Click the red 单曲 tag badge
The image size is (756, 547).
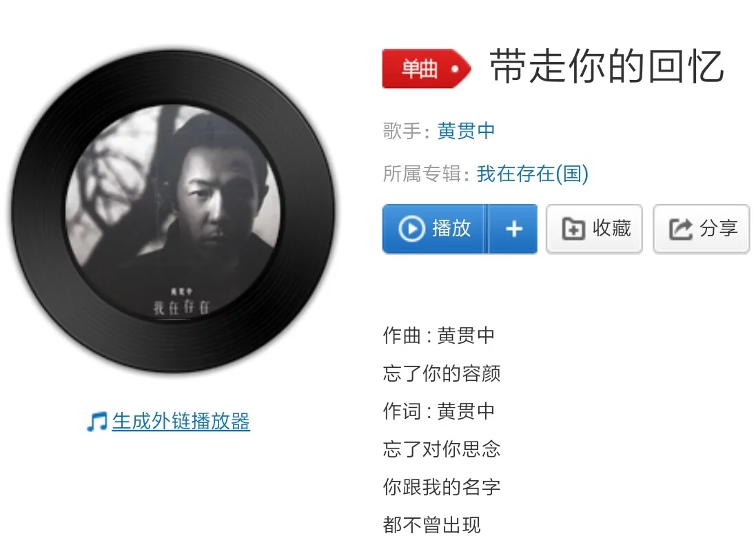426,68
